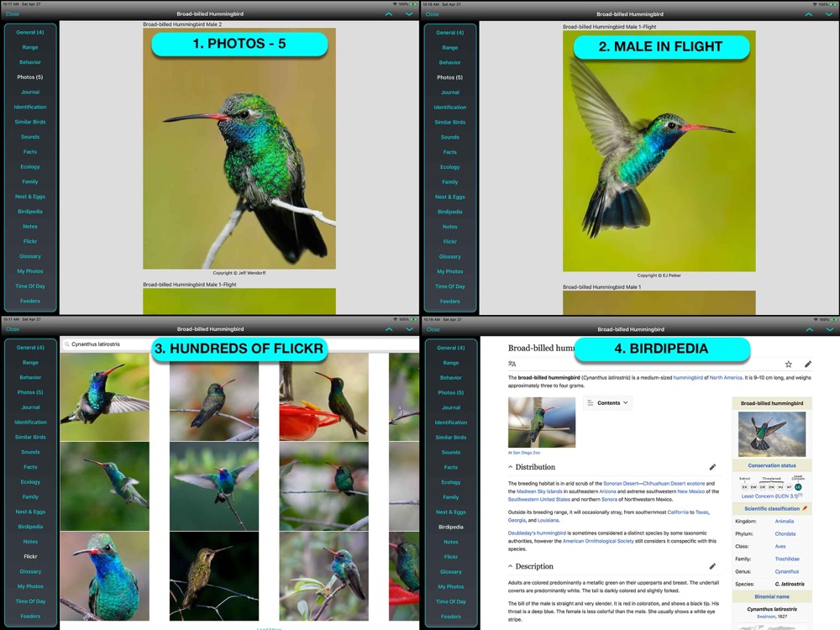The width and height of the screenshot is (840, 630).
Task: Open Behavior in the Flickr panel sidebar
Action: coord(30,378)
